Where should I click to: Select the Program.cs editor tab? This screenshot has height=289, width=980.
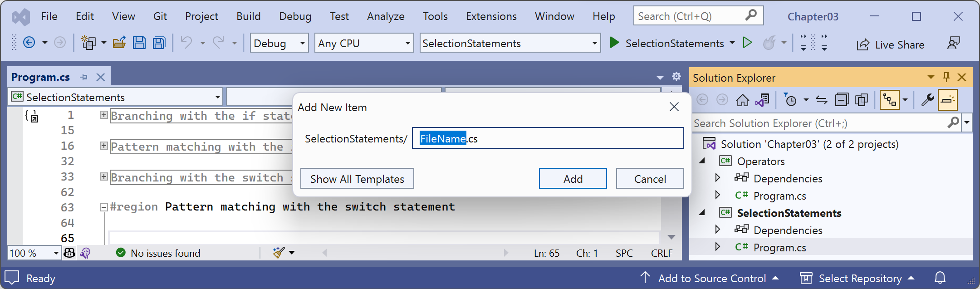pos(40,77)
